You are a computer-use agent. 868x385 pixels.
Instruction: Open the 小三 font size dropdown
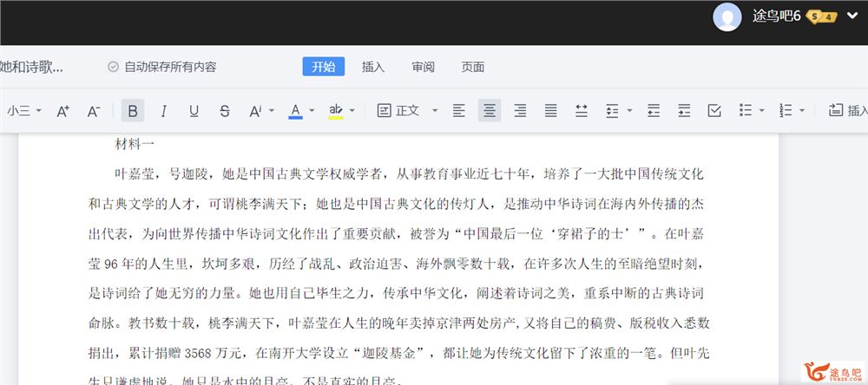[24, 111]
